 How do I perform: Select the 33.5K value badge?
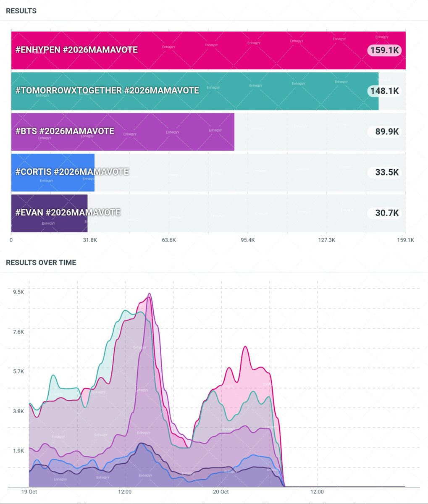click(x=384, y=172)
